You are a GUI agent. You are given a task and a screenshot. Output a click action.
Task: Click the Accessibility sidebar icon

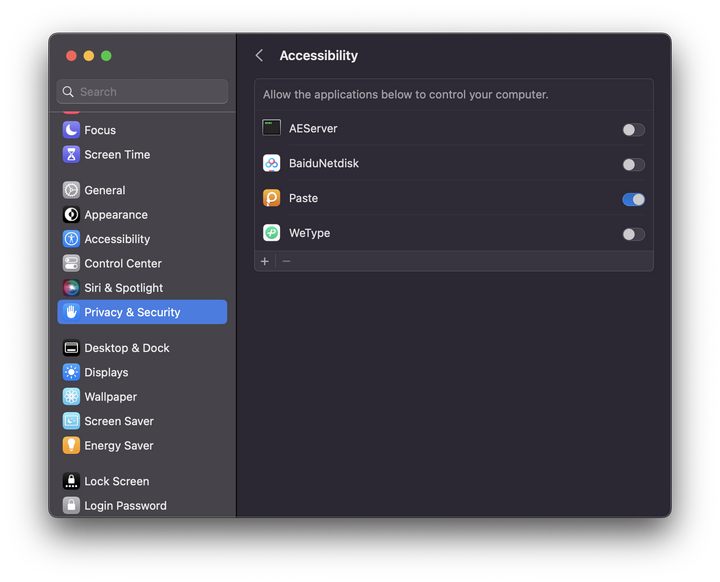71,239
